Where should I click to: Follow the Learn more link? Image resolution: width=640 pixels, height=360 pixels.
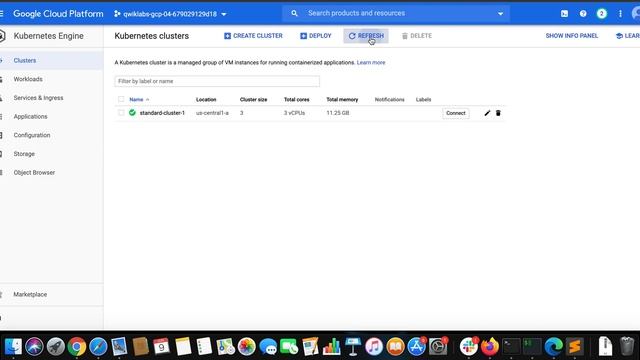coord(371,62)
